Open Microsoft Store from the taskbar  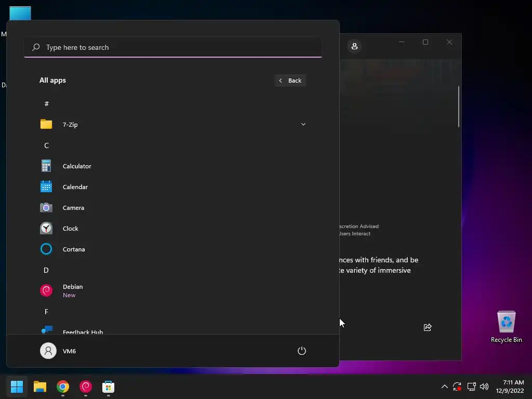(x=108, y=387)
